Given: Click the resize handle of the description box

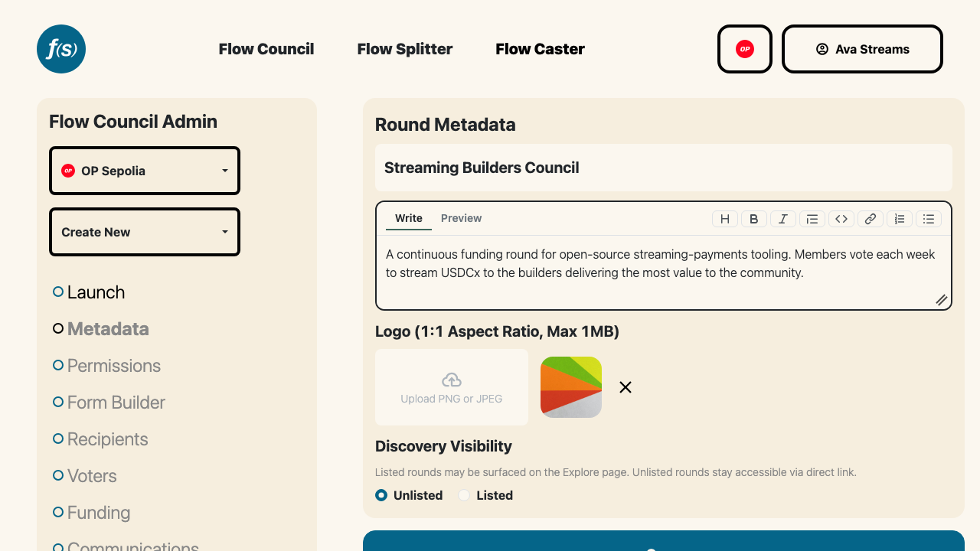Looking at the screenshot, I should [x=942, y=300].
